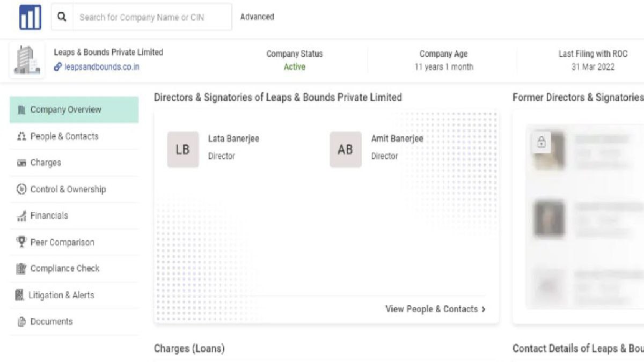Click the Peer Comparison trophy icon
This screenshot has height=362, width=644.
[x=21, y=242]
